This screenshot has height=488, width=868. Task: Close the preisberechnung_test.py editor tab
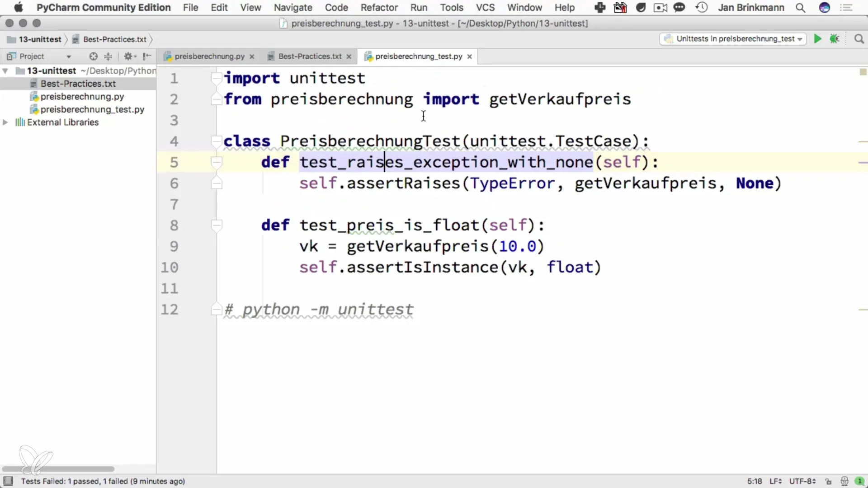point(469,56)
